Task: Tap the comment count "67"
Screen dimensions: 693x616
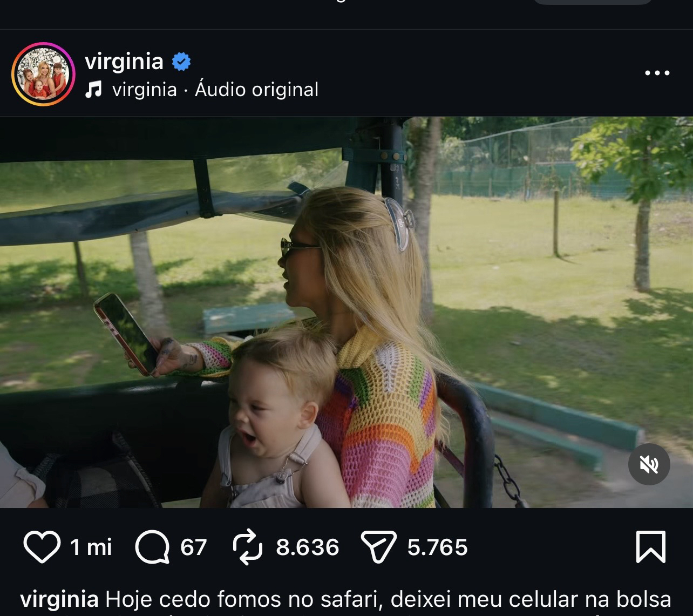Action: 193,547
